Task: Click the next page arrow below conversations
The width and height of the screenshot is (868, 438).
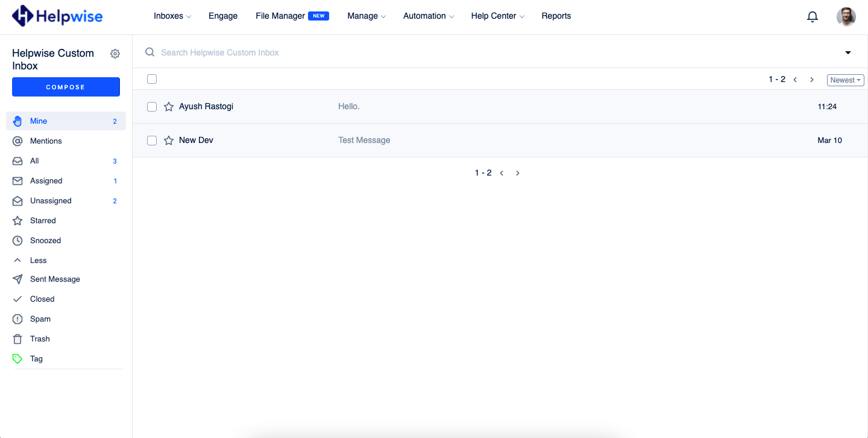Action: (x=517, y=173)
